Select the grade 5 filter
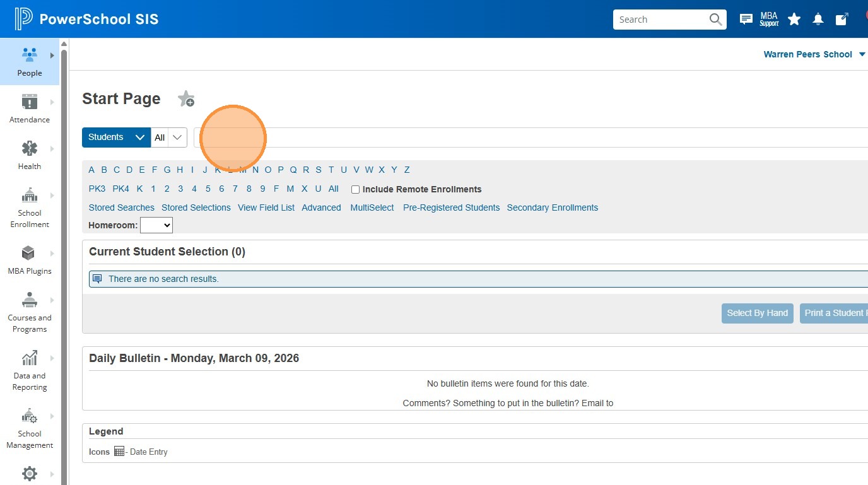The width and height of the screenshot is (868, 485). coord(208,189)
